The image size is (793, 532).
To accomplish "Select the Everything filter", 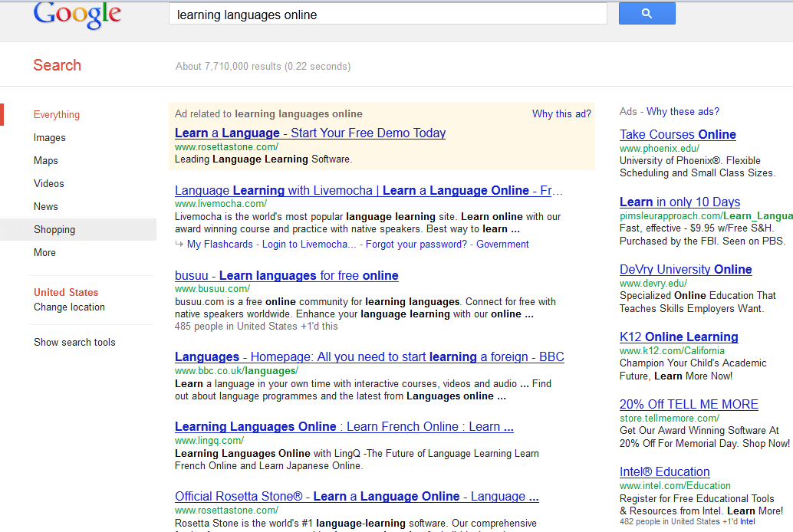I will [57, 115].
